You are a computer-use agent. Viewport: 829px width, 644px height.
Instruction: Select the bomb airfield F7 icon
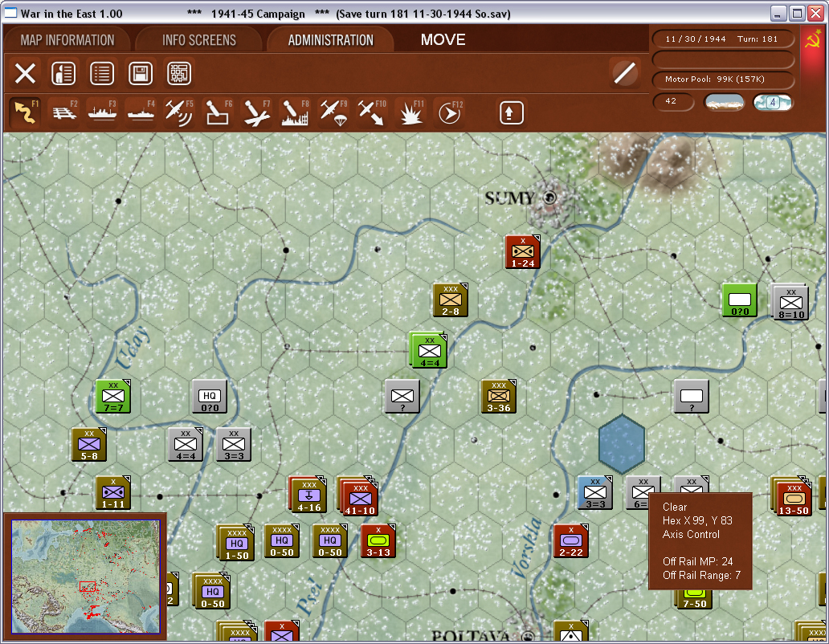coord(256,112)
